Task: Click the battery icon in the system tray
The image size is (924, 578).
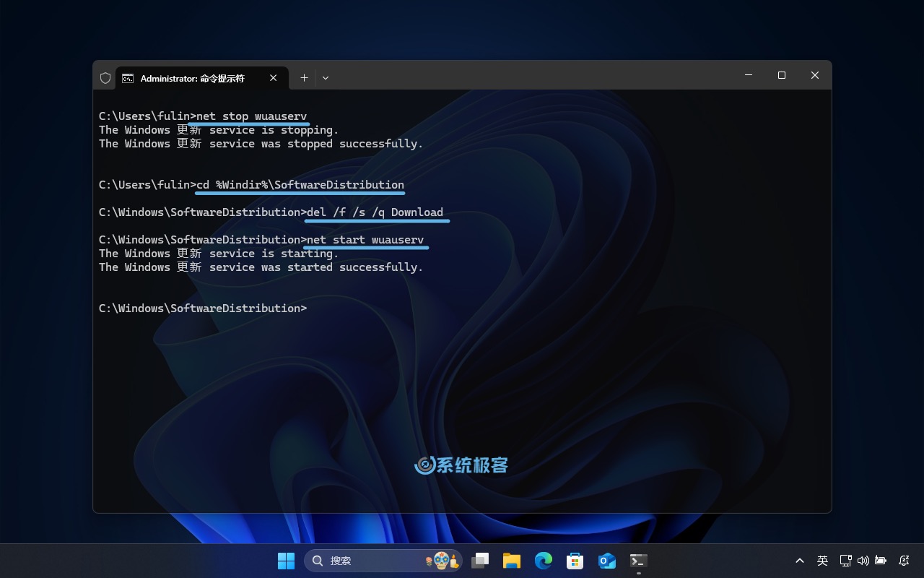Action: click(x=881, y=560)
